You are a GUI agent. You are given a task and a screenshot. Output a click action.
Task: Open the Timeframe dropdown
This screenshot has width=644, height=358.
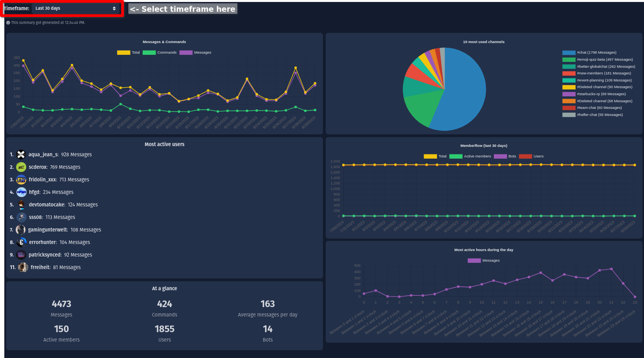click(x=76, y=8)
